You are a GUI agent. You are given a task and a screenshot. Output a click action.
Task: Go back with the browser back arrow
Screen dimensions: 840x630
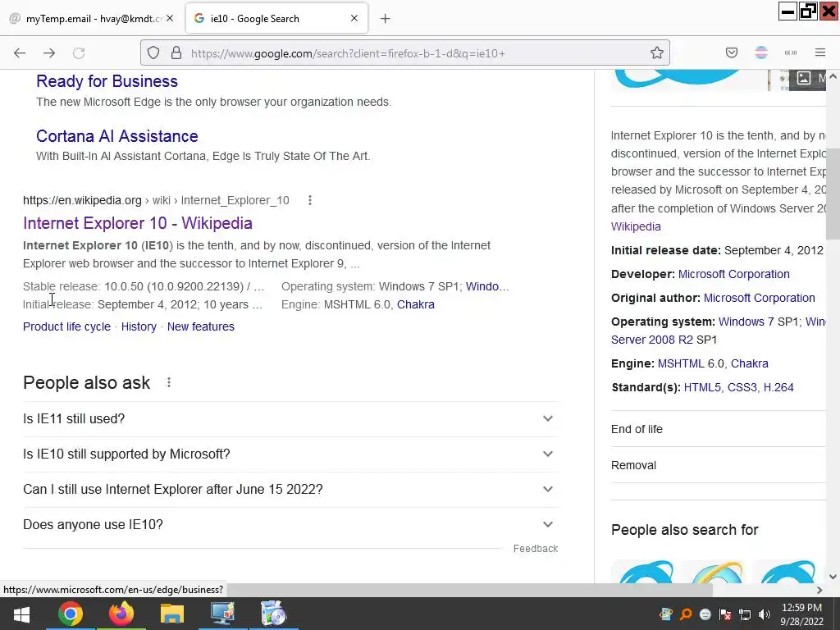tap(20, 53)
